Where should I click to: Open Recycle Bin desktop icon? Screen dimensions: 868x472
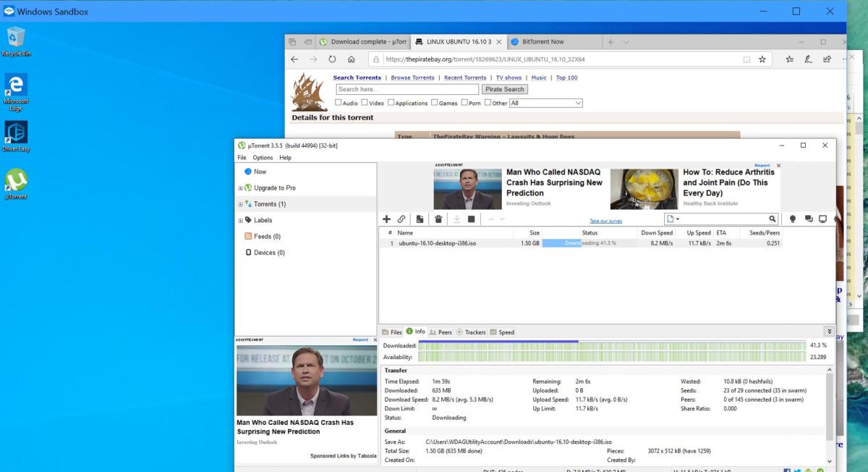click(x=16, y=42)
